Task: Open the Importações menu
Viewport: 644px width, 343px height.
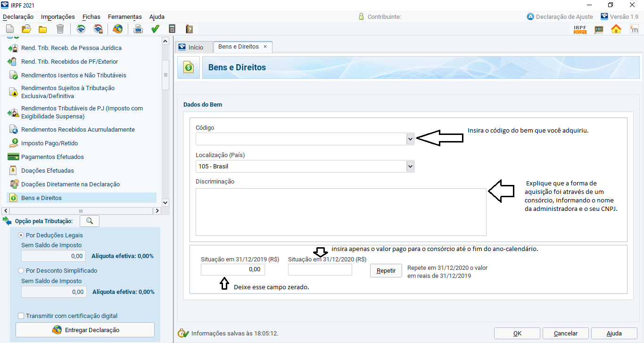Action: [58, 17]
